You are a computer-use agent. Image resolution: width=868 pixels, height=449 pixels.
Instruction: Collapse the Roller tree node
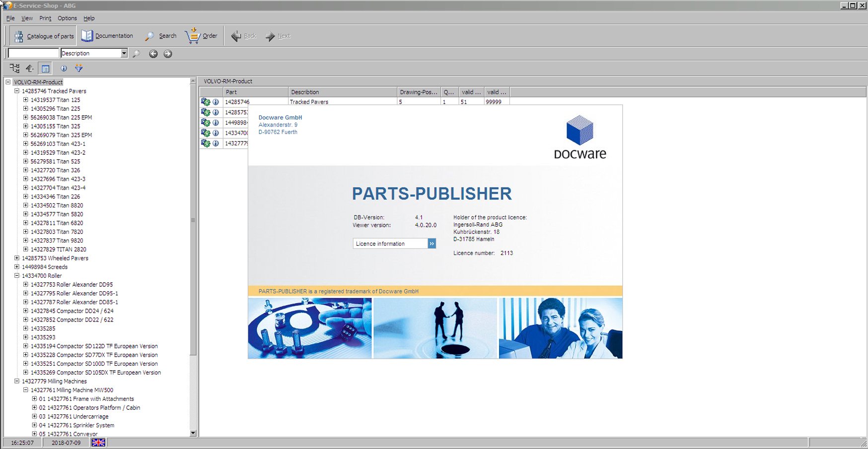17,276
